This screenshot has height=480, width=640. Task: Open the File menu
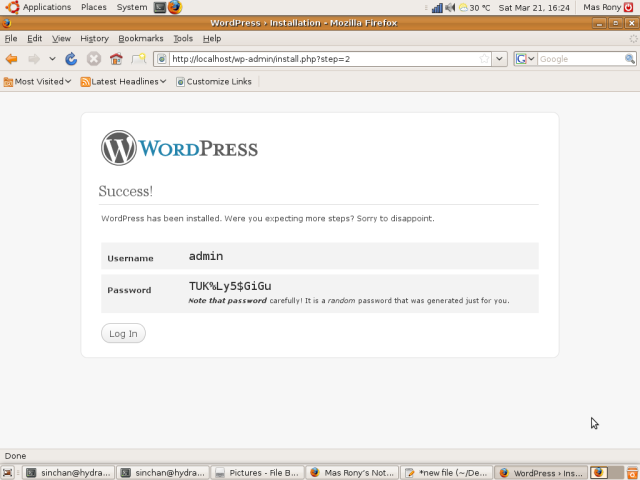pyautogui.click(x=11, y=38)
